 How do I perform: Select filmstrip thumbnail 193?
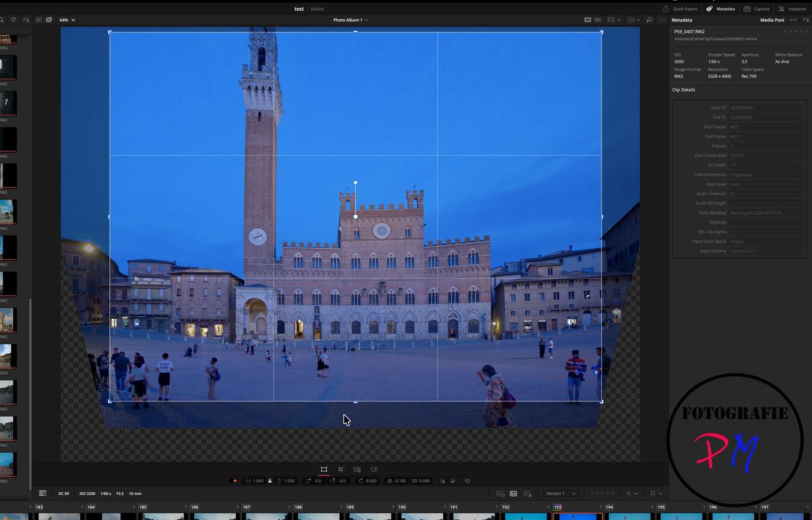pyautogui.click(x=577, y=516)
